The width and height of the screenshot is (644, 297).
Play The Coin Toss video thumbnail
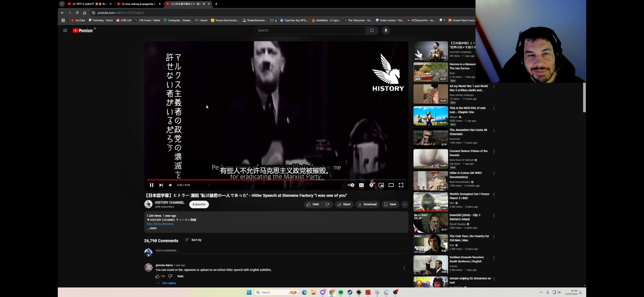430,244
